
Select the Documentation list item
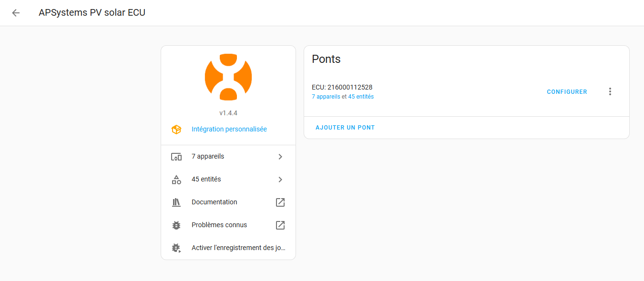tap(228, 202)
